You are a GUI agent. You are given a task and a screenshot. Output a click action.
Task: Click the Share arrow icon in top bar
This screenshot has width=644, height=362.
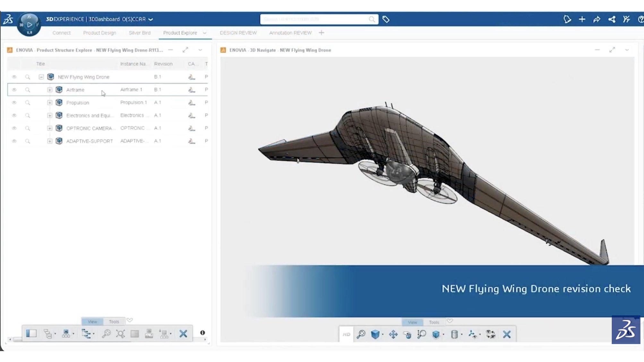pos(597,19)
